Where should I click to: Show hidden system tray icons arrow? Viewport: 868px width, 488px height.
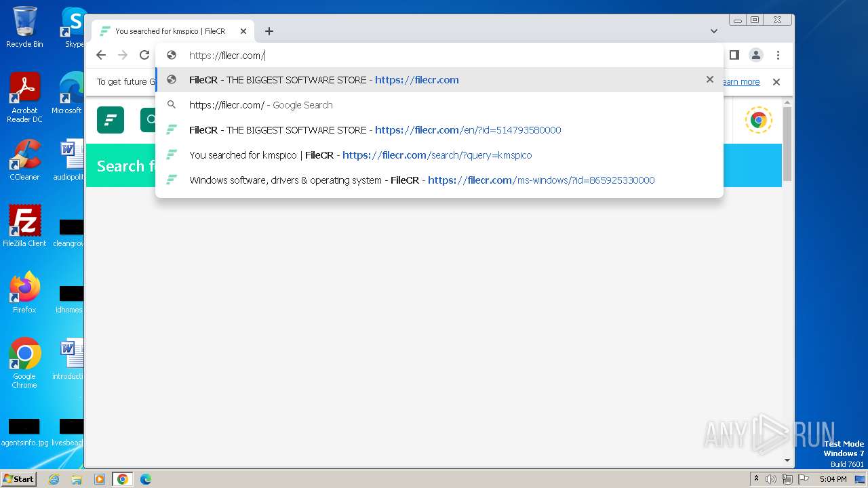(756, 479)
